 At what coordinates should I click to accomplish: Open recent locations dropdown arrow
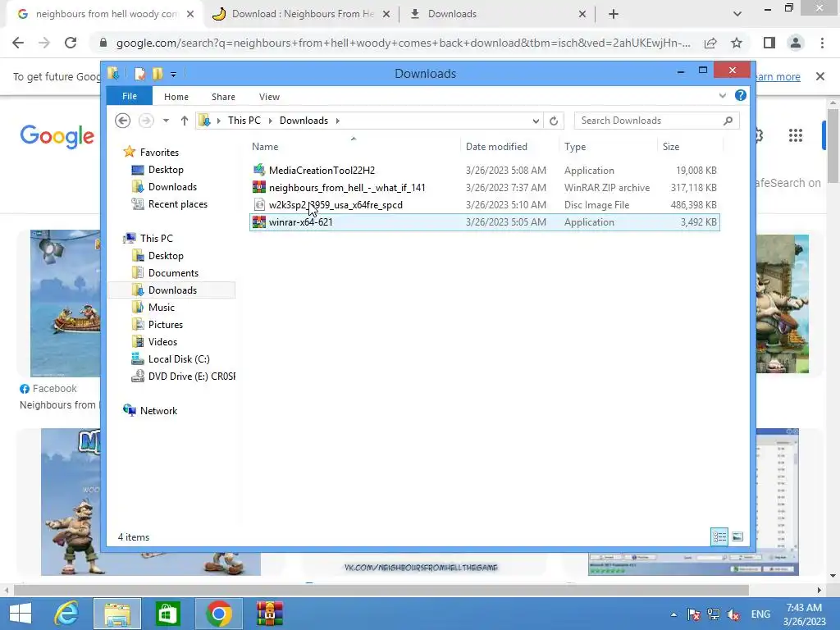point(166,121)
